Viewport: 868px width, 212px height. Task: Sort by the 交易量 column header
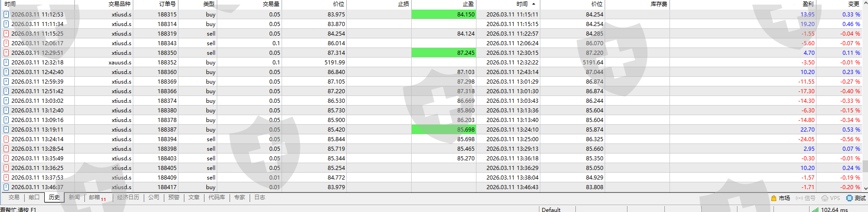tap(249, 4)
